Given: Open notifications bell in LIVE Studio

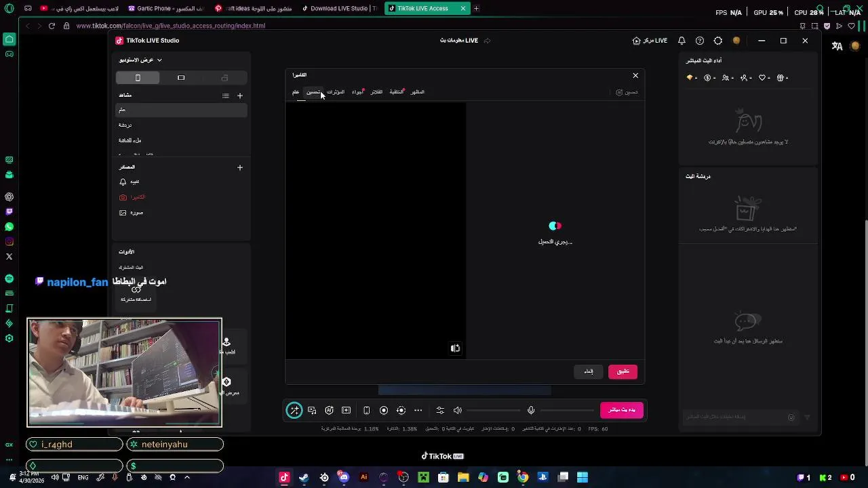Looking at the screenshot, I should pyautogui.click(x=682, y=41).
